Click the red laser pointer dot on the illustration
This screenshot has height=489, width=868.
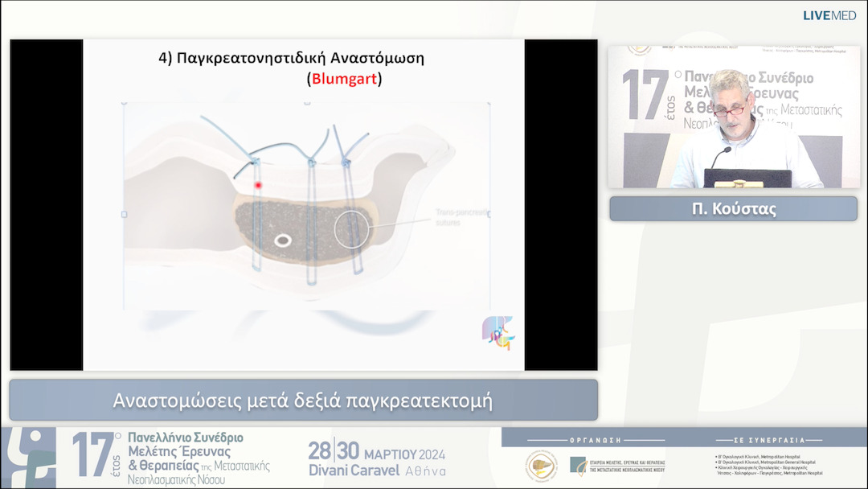pyautogui.click(x=258, y=185)
